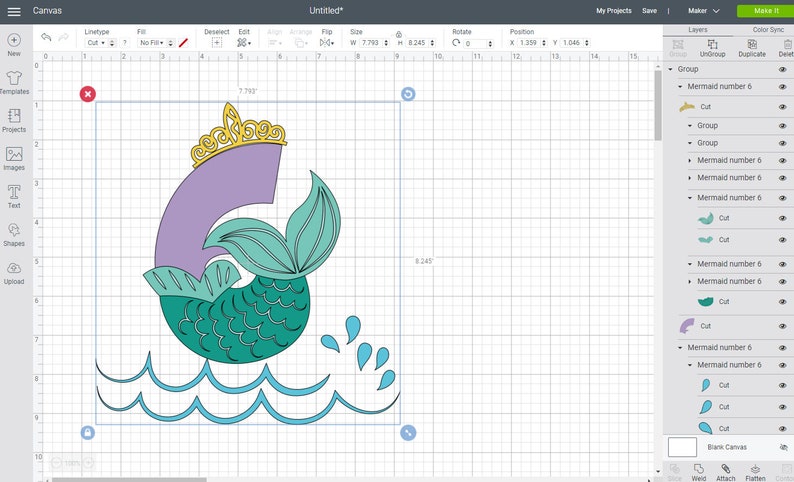Image resolution: width=794 pixels, height=482 pixels.
Task: Select the Text tool
Action: (14, 196)
